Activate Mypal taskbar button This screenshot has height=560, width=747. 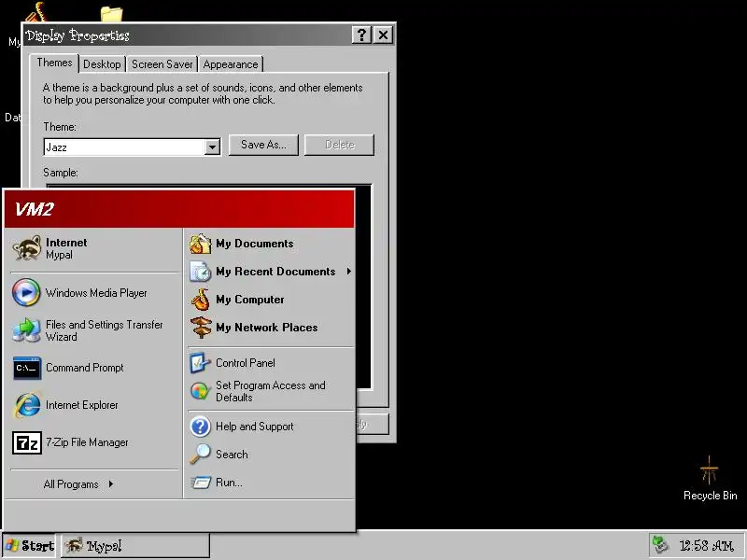pos(134,545)
